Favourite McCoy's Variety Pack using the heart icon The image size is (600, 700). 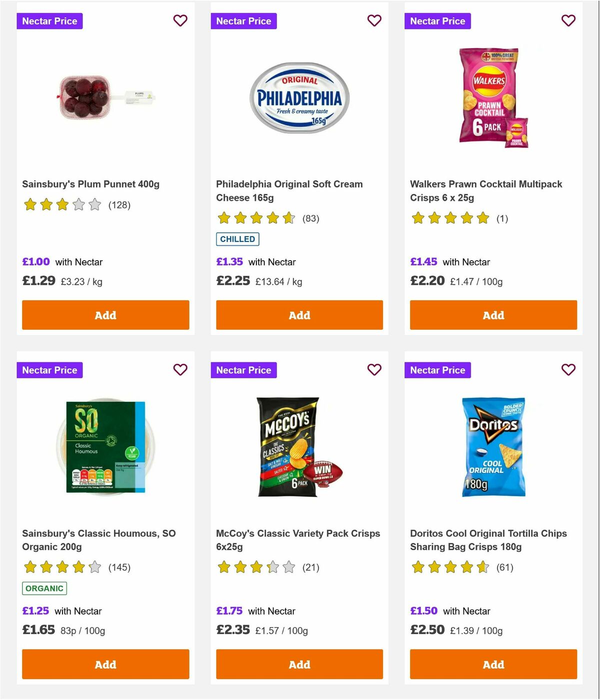pos(374,370)
